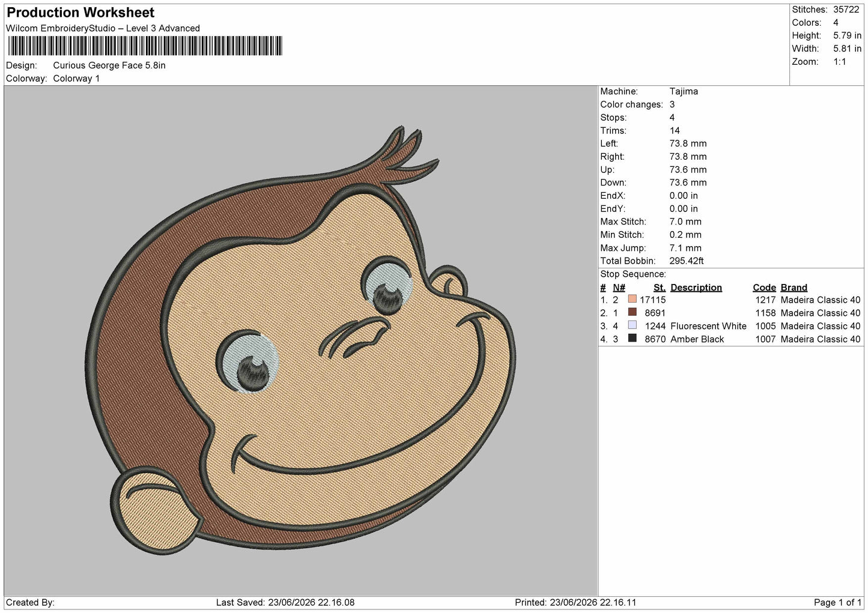Click stitch count '8691' in the stop sequence
The height and width of the screenshot is (613, 868).
tap(655, 313)
